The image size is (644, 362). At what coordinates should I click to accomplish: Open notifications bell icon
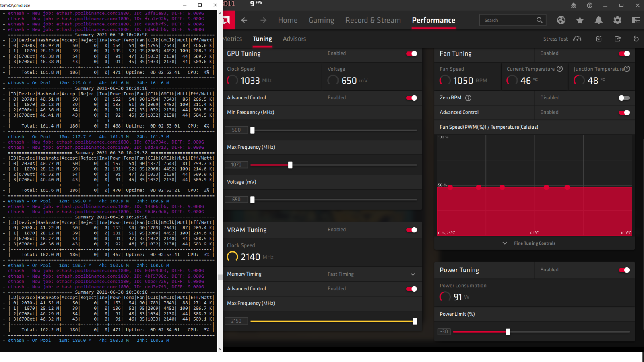[599, 20]
